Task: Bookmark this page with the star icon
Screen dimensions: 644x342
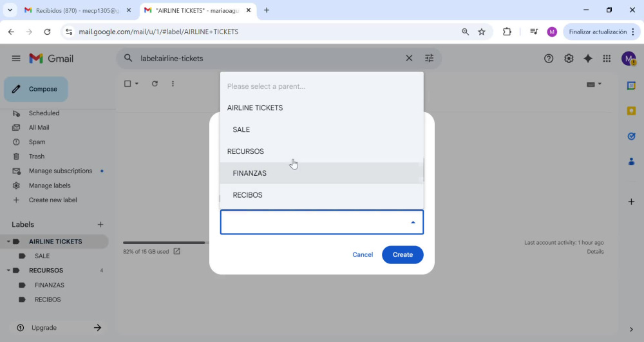Action: coord(482,32)
